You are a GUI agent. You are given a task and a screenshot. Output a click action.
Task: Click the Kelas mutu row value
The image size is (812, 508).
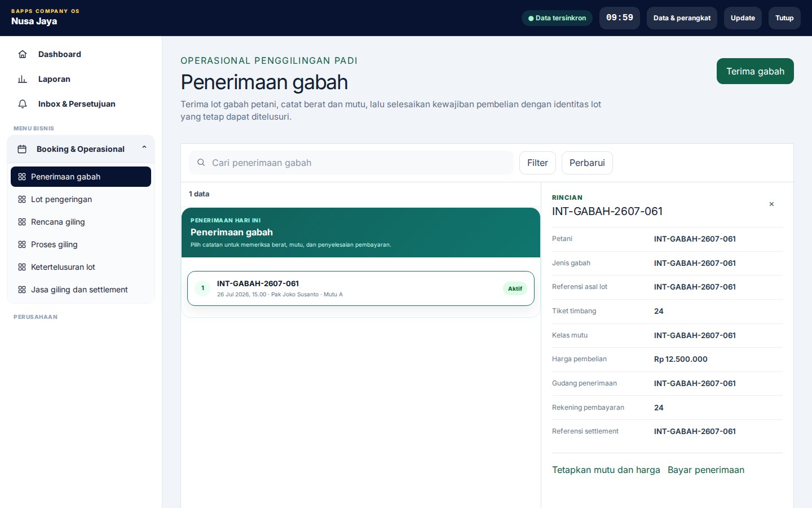click(x=695, y=335)
